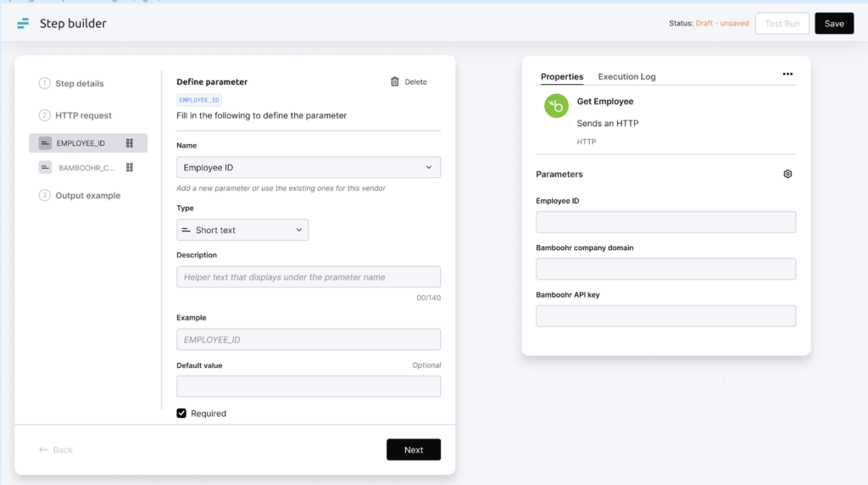
Task: Go to Step details in the sidebar
Action: point(79,84)
